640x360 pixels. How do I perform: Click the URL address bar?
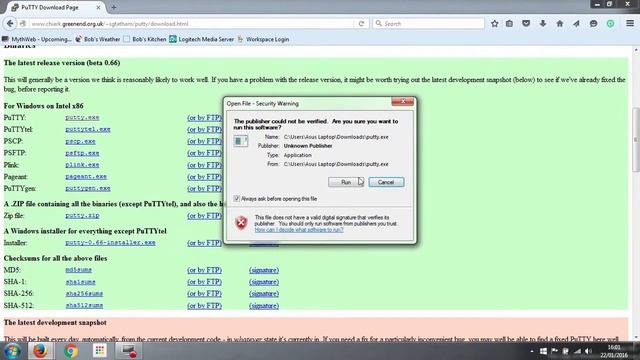point(192,24)
